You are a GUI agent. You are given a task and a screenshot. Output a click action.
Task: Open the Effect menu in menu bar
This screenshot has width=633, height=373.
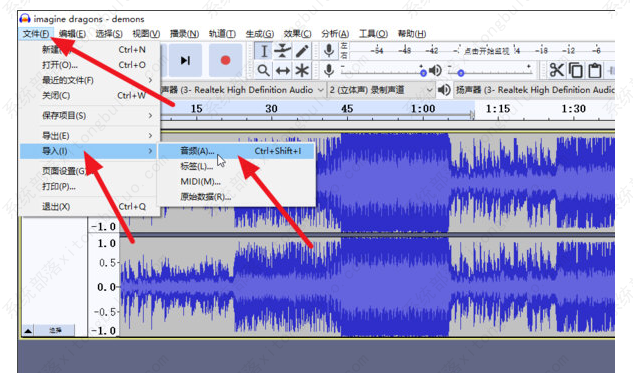pyautogui.click(x=297, y=34)
